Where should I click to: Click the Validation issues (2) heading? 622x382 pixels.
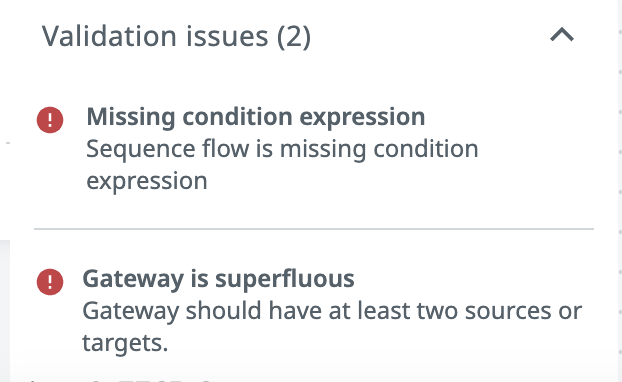point(177,36)
